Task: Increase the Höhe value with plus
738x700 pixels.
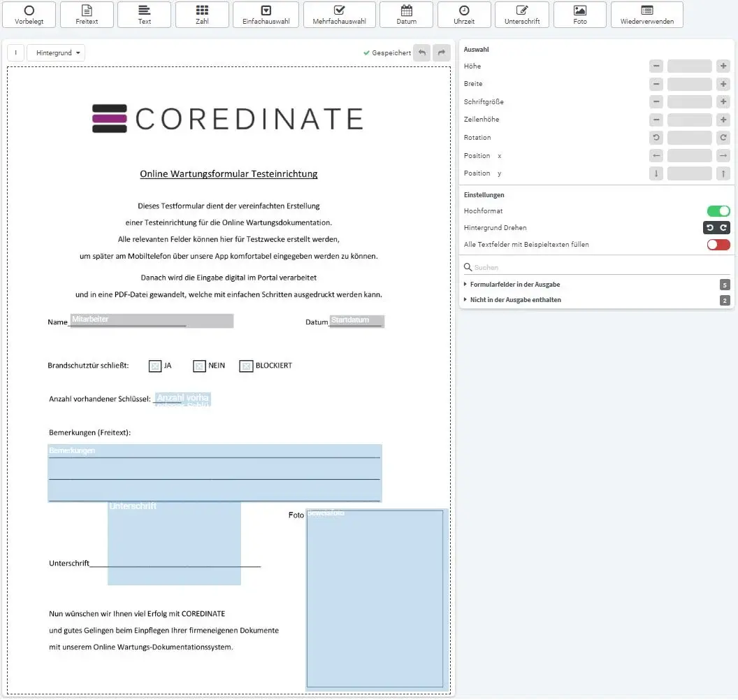Action: tap(723, 66)
